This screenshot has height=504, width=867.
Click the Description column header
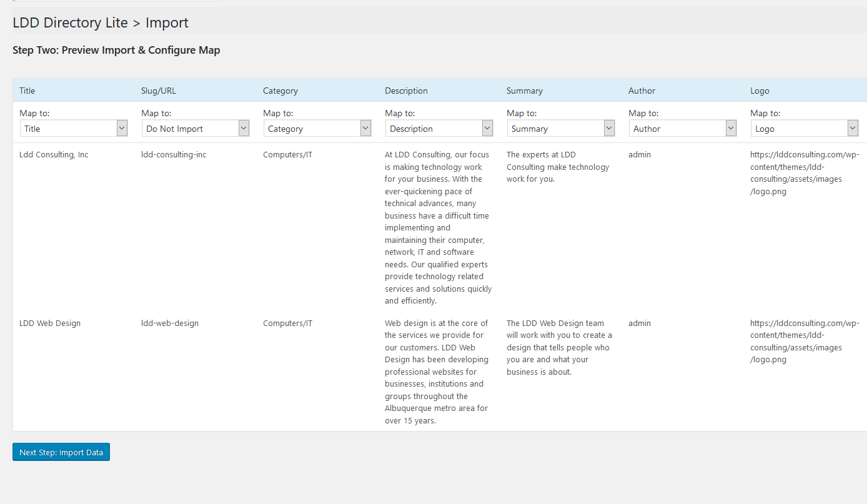406,91
